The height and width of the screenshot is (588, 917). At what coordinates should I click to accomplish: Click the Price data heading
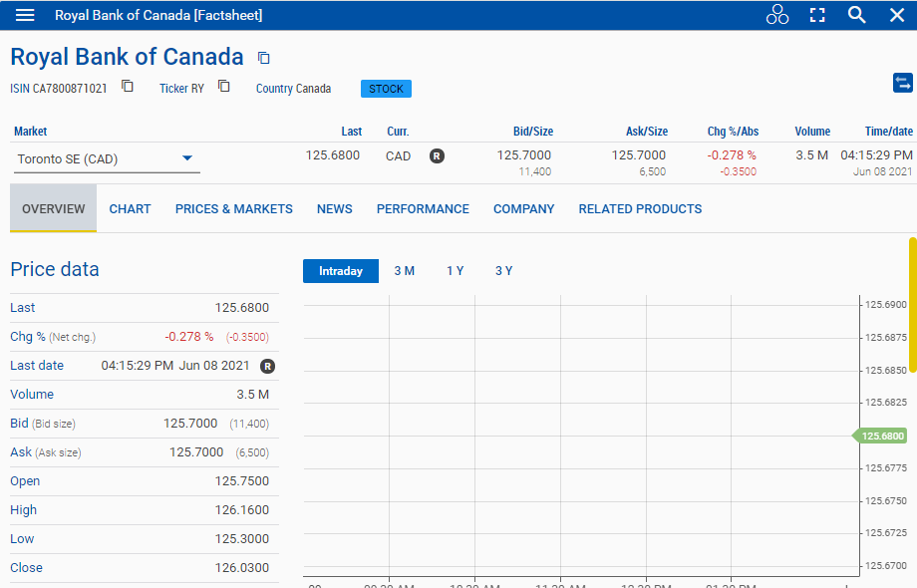coord(55,269)
